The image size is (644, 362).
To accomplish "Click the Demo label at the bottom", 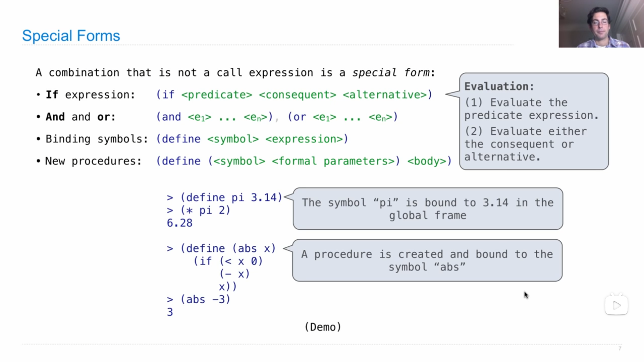I will [x=322, y=327].
